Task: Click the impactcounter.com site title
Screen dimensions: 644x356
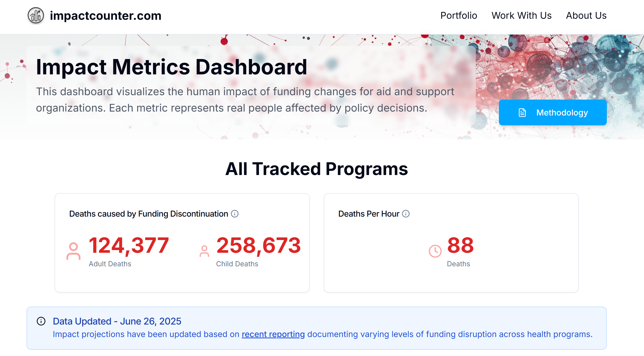Action: coord(106,16)
